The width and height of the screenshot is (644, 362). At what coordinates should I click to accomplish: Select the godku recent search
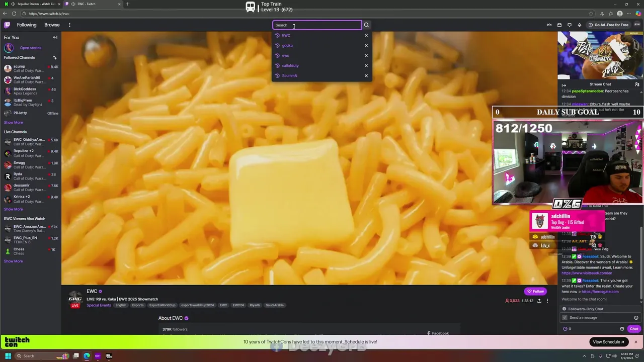[287, 45]
